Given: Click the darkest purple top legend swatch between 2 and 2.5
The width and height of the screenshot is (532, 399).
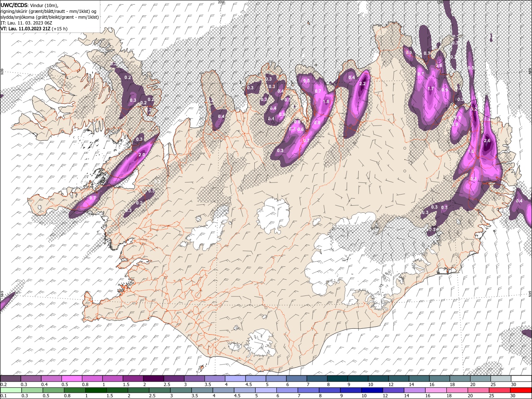Looking at the screenshot, I should point(153,379).
